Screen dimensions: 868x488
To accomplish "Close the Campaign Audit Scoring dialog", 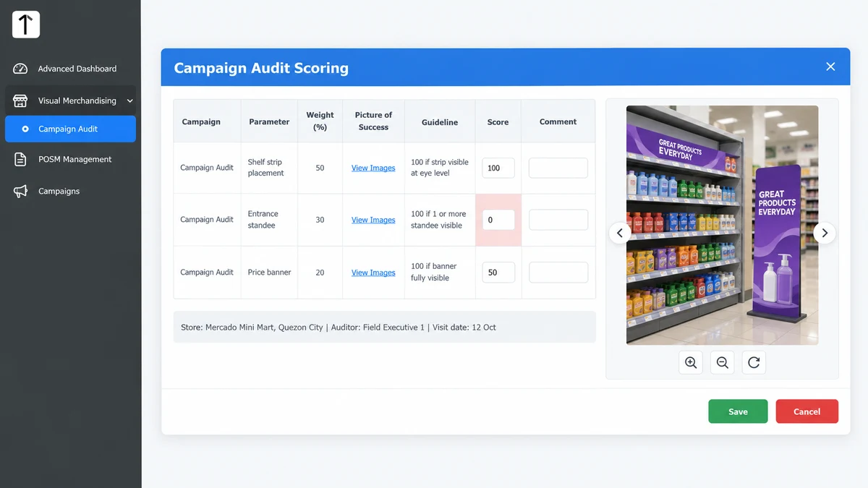I will click(830, 67).
